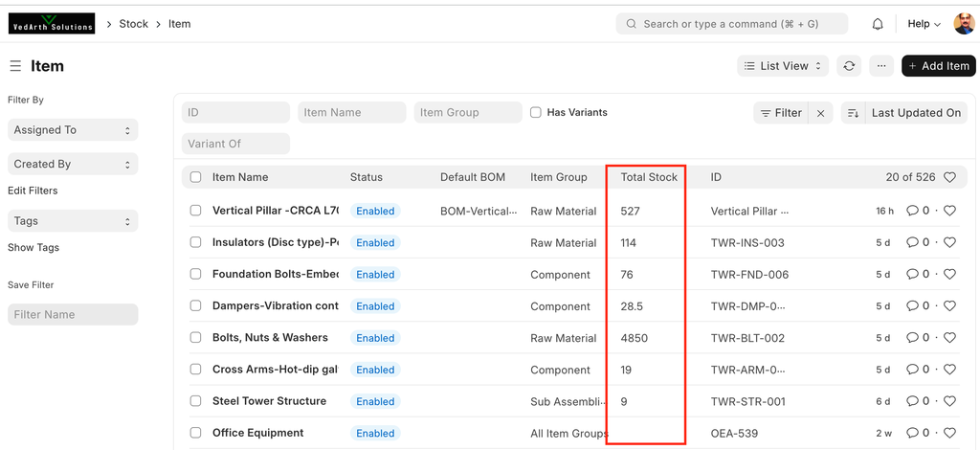Open the Steel Tower Structure item
The image size is (980, 450).
coord(269,401)
